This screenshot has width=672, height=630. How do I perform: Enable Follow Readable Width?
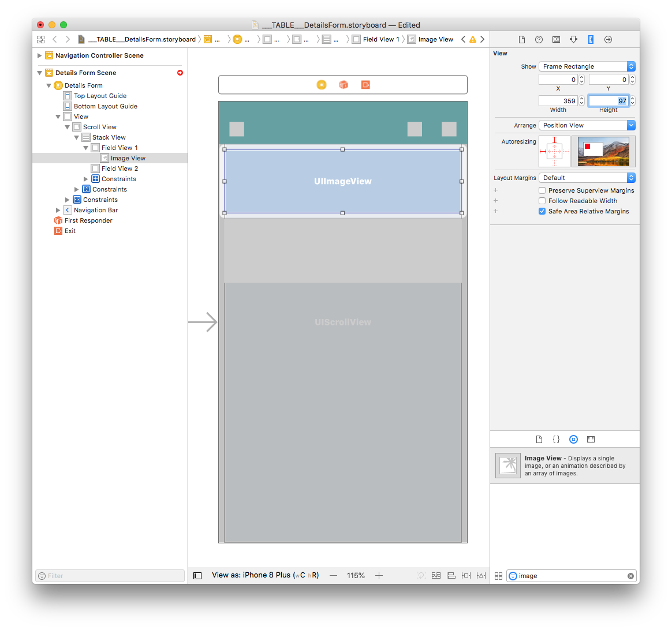pos(542,201)
